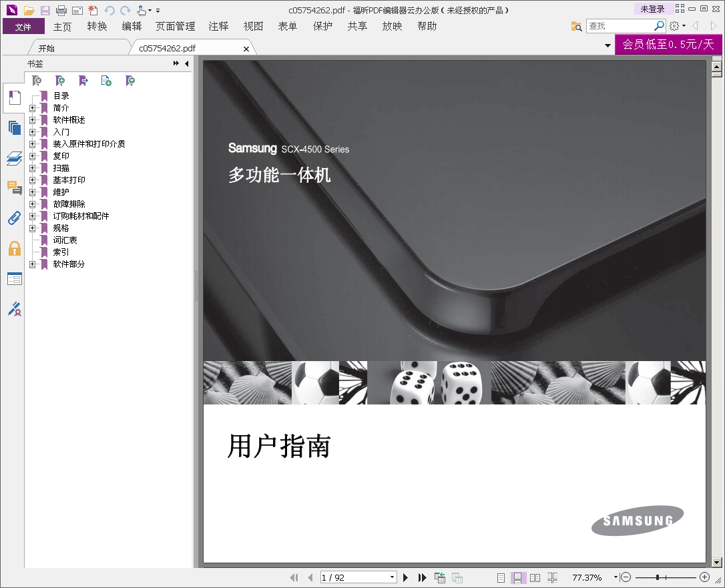The height and width of the screenshot is (588, 725).
Task: Expand the 复印 bookmark
Action: pos(32,156)
